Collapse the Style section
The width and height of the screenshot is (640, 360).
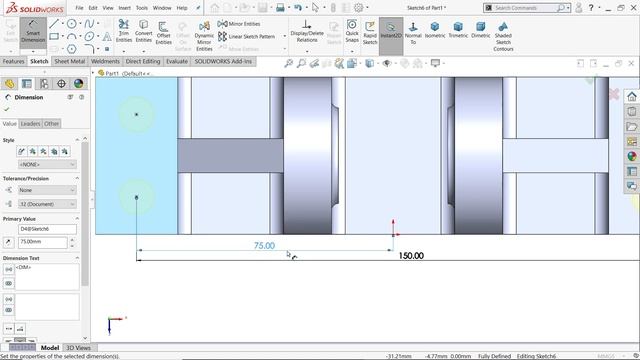[x=77, y=140]
